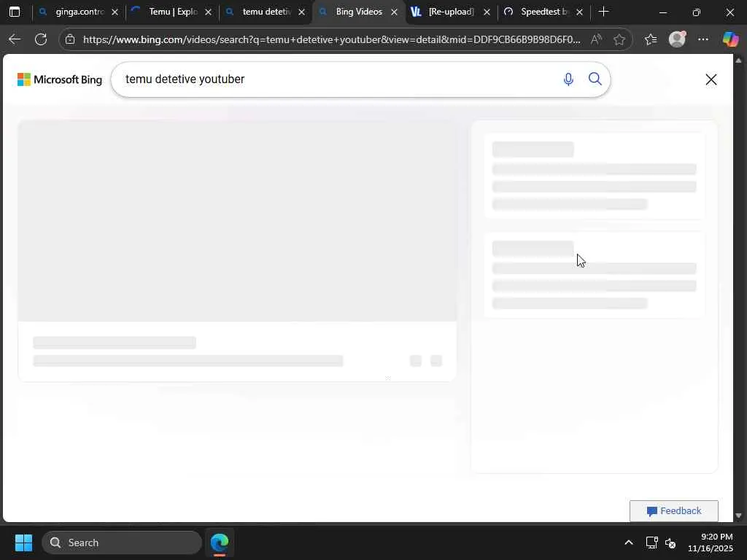
Task: Add this page to favorites
Action: [619, 39]
